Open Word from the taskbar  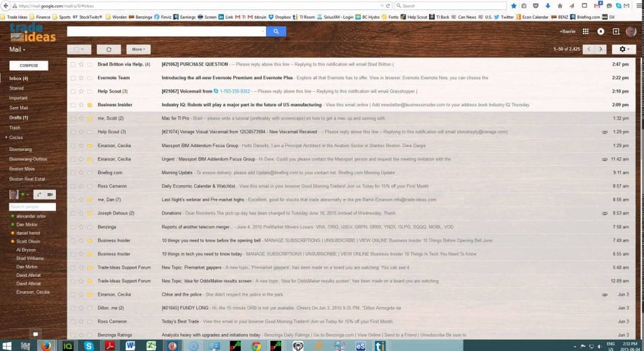pos(131,346)
